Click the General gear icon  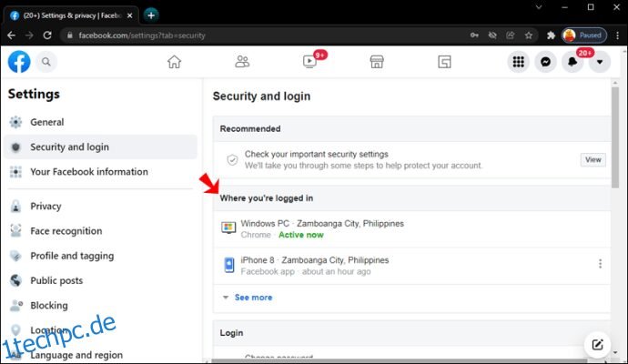[x=15, y=122]
